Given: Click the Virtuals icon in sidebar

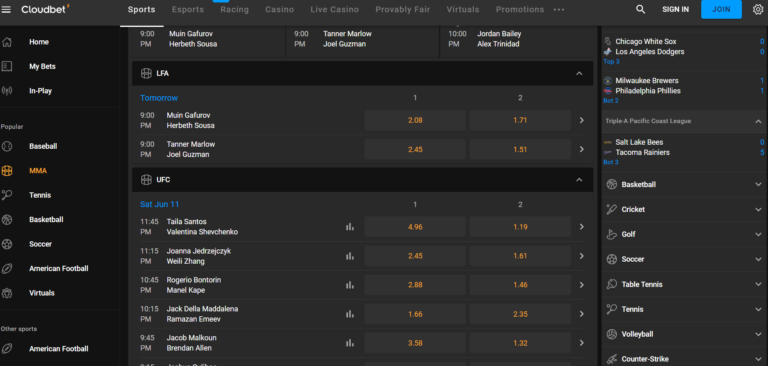Looking at the screenshot, I should [x=7, y=293].
